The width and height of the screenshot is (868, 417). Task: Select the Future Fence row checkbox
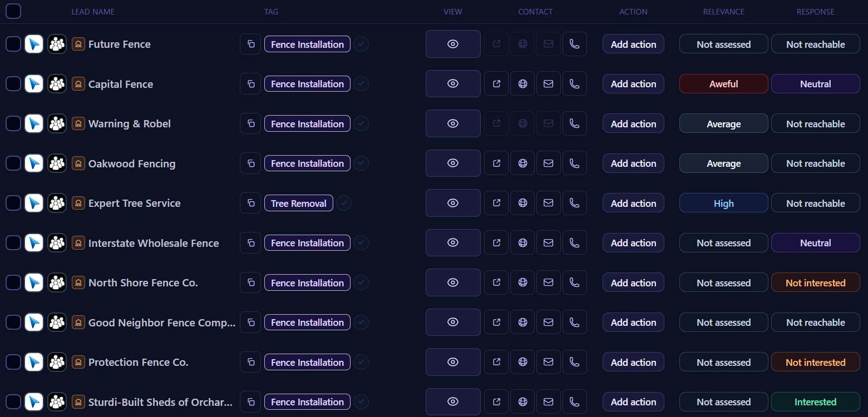[x=13, y=44]
